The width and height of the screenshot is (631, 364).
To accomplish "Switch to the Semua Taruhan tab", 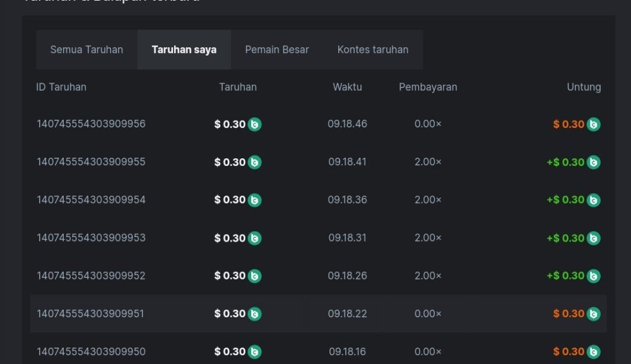I will 86,49.
